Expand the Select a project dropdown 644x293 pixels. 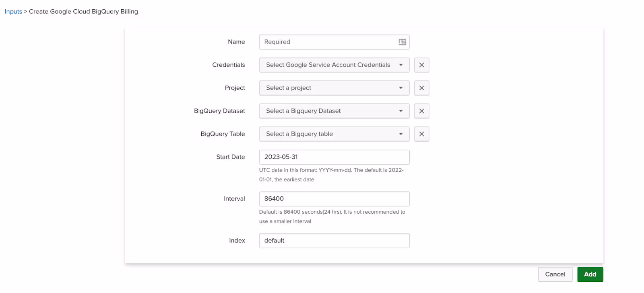(x=334, y=88)
